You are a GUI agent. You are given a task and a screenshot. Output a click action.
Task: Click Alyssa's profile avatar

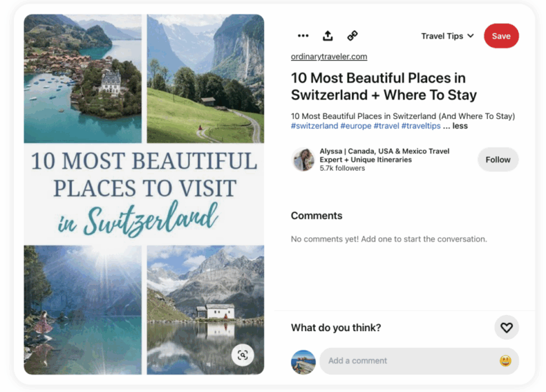click(303, 160)
